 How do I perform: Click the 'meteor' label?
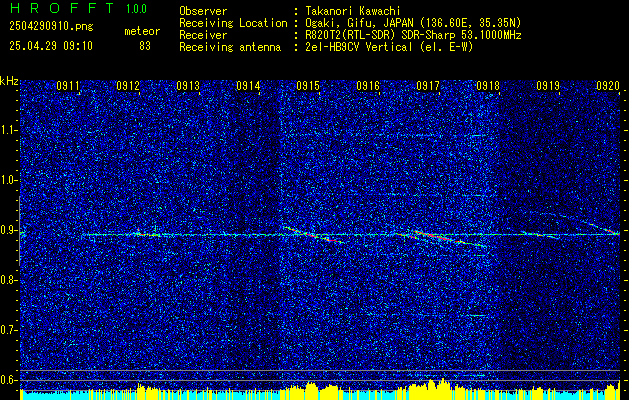(x=142, y=31)
